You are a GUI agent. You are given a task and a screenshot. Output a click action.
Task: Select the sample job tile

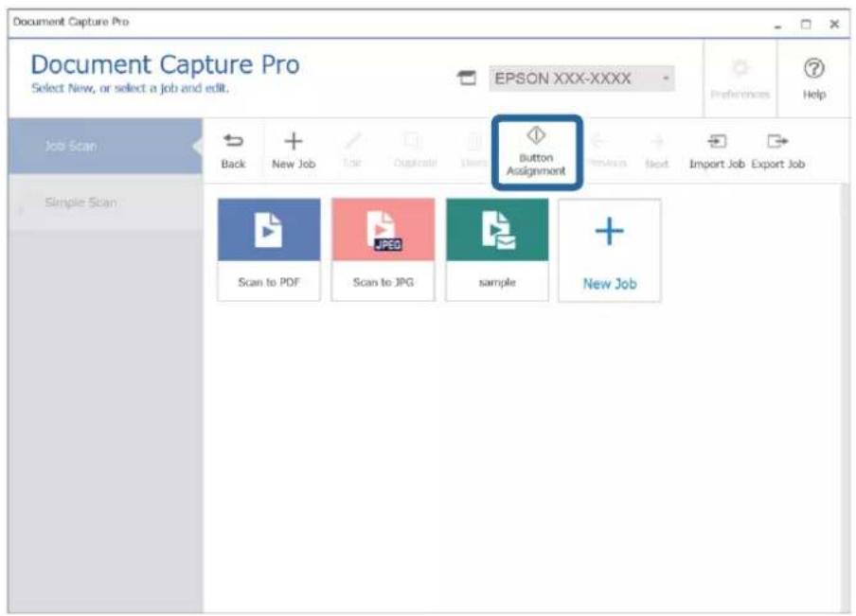tap(497, 250)
